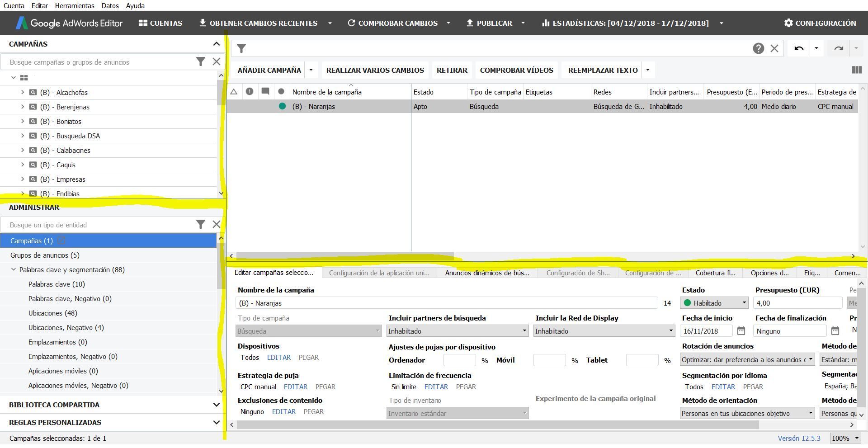
Task: Expand the (B) - Alcachofas campaign
Action: 23,92
